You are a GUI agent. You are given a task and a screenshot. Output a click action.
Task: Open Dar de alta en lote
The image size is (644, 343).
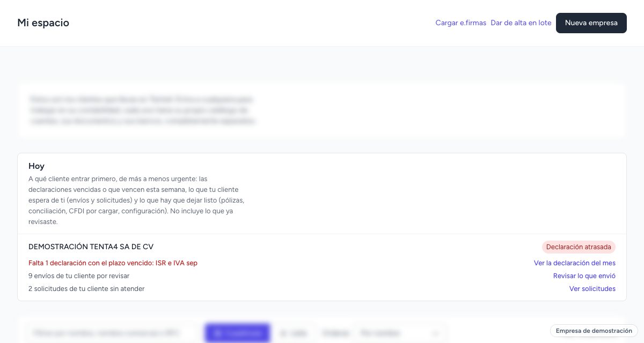(x=521, y=23)
